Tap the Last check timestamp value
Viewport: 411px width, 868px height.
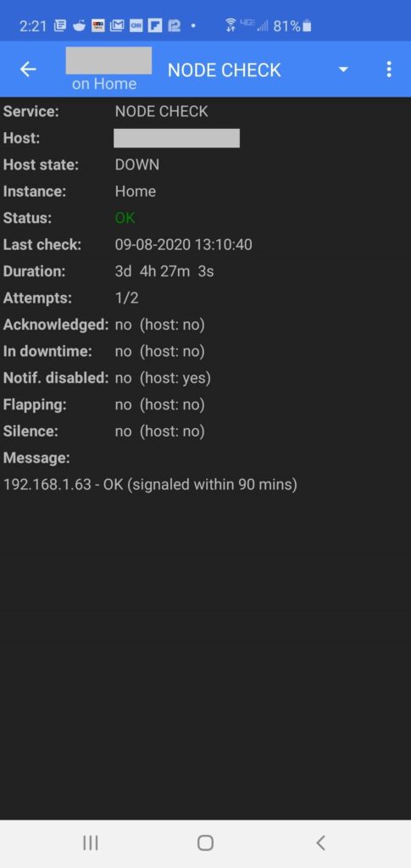pyautogui.click(x=184, y=245)
